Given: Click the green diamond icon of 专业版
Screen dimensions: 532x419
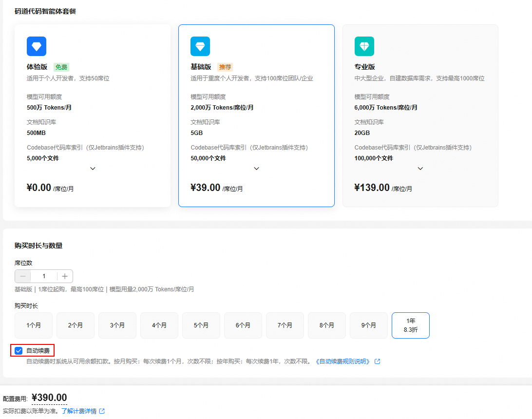Looking at the screenshot, I should [x=364, y=46].
